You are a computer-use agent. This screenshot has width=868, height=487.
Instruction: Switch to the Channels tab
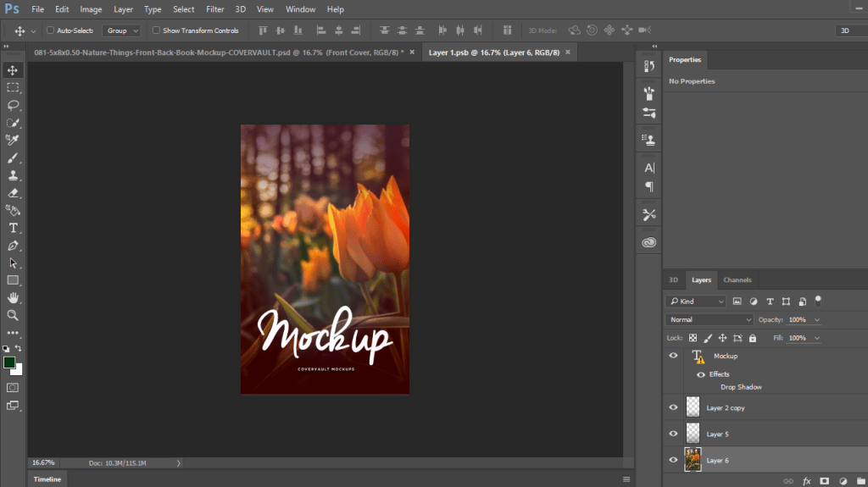pos(737,279)
